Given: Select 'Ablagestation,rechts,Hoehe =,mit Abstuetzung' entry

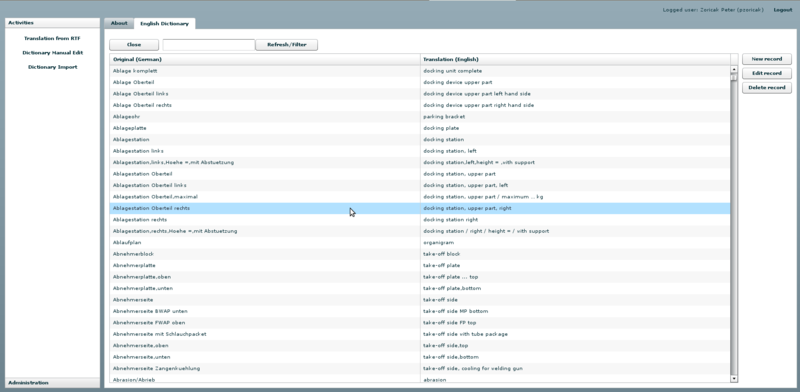Looking at the screenshot, I should [x=420, y=231].
